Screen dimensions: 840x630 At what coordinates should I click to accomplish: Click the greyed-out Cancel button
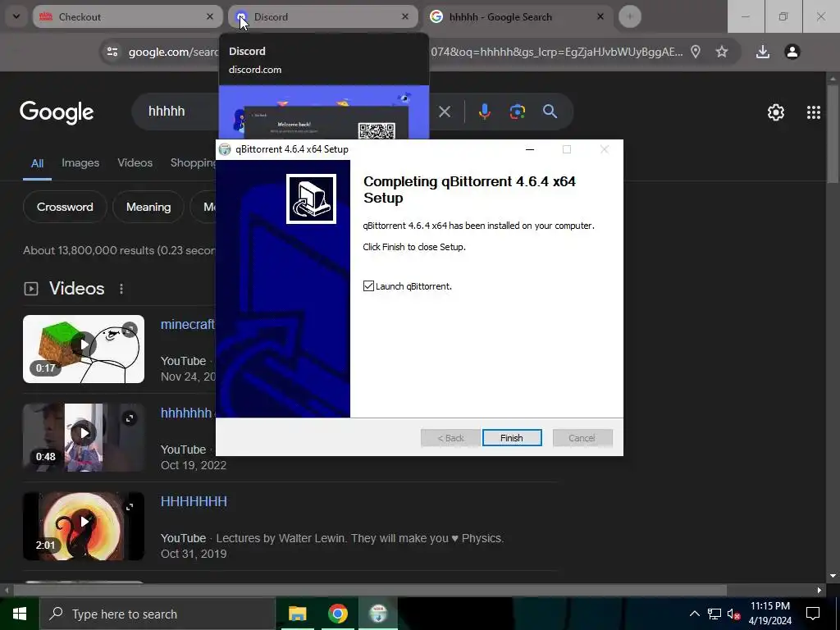click(582, 438)
